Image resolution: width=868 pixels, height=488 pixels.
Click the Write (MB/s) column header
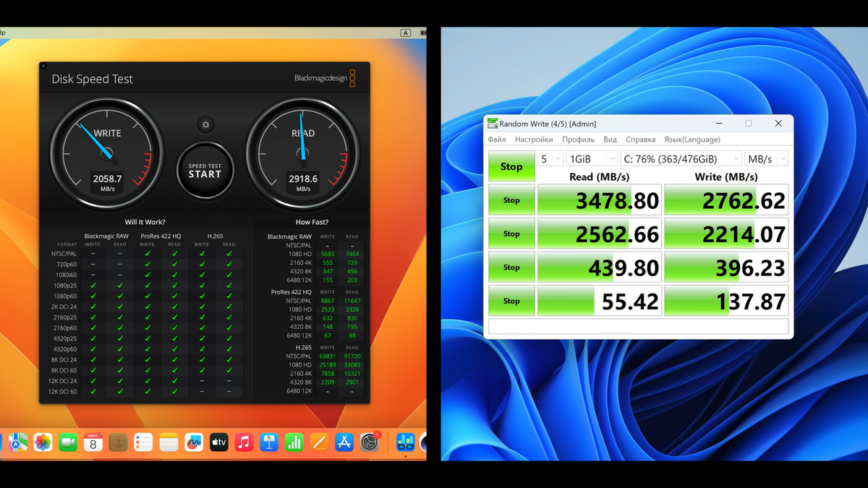726,176
